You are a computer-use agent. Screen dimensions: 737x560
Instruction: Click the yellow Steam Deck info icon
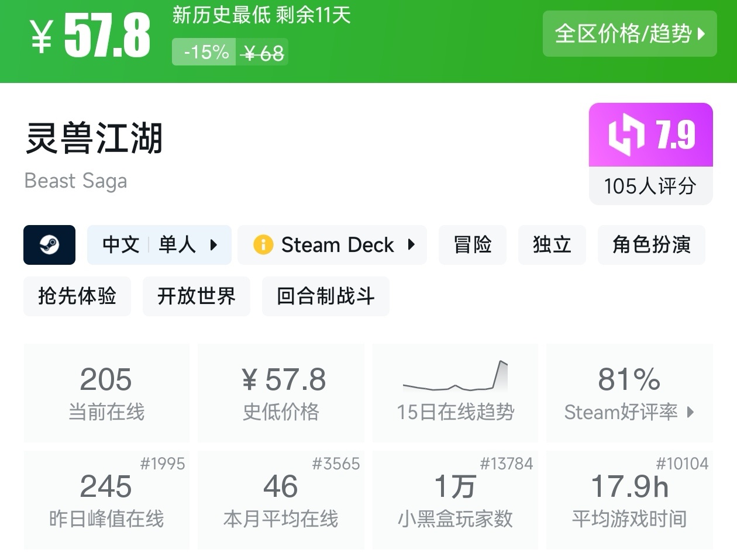(263, 245)
